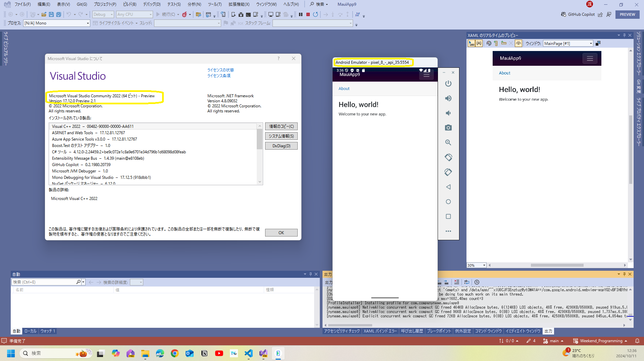Open the 検索の詳細度 dropdown in 自動 panel
Screen dimensions: 644x361
137,282
